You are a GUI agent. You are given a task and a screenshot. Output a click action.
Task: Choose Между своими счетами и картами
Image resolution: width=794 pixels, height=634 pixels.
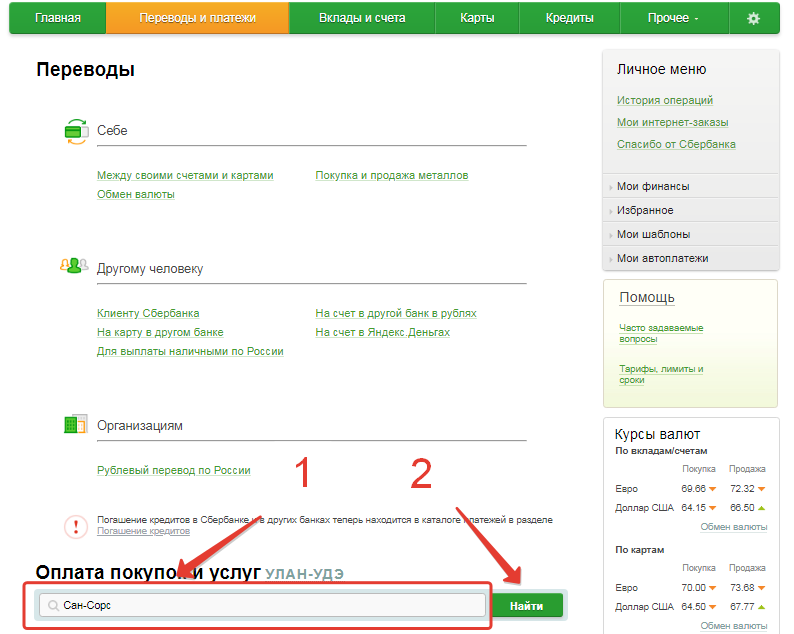pyautogui.click(x=185, y=175)
